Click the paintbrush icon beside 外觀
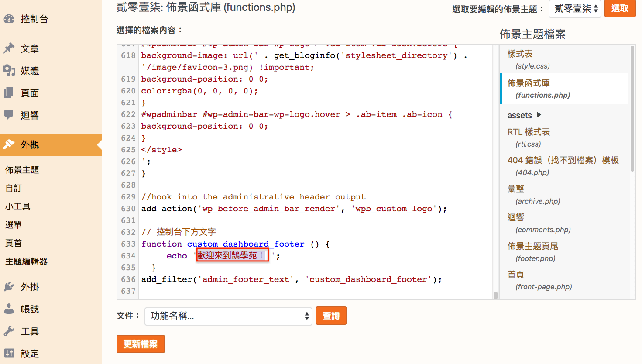642x364 pixels. tap(9, 144)
